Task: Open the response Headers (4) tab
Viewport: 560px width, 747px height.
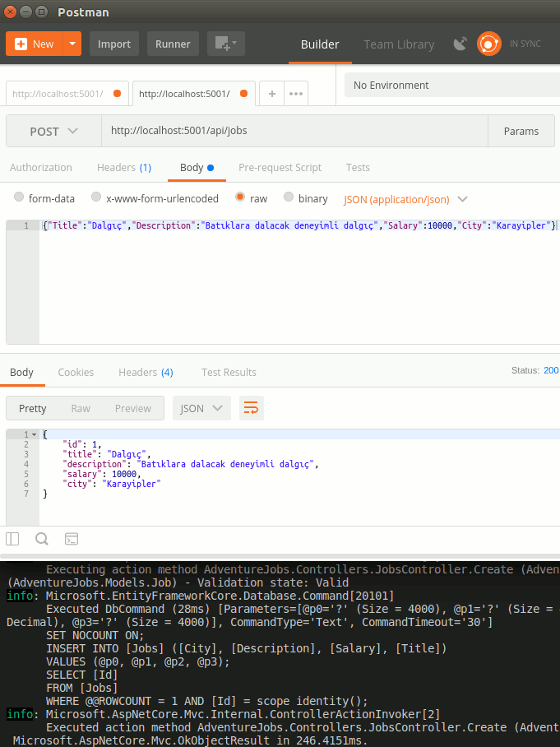Action: [x=146, y=373]
